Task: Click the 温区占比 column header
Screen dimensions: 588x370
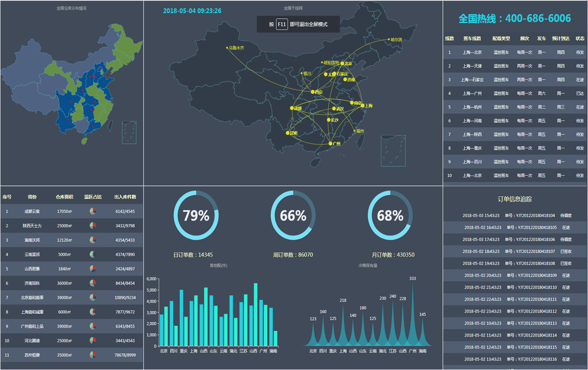Action: click(x=92, y=197)
